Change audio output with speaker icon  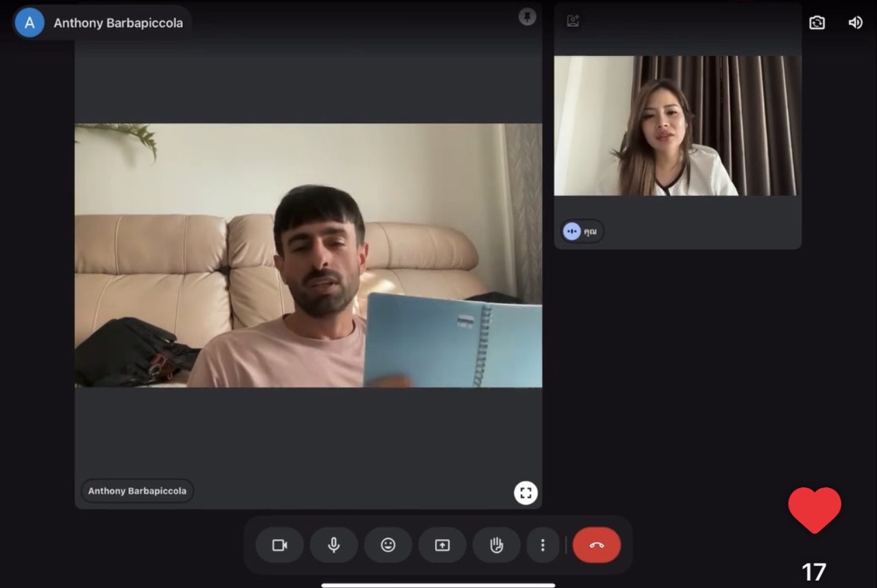tap(855, 22)
